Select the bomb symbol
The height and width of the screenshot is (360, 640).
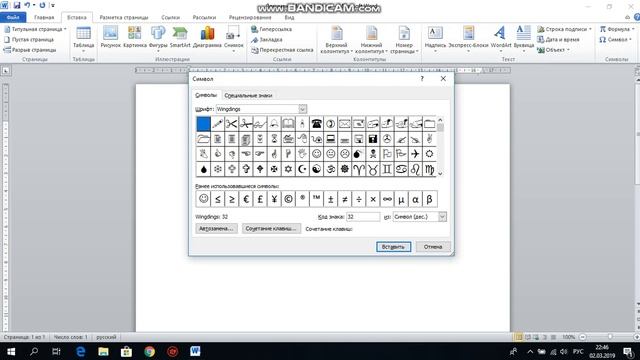coord(358,154)
